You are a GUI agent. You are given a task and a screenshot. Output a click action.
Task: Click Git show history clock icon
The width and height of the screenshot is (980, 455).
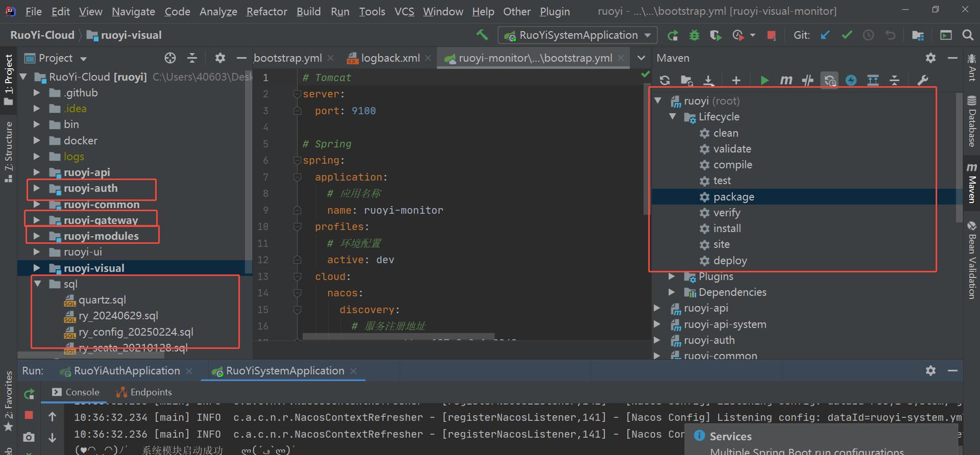click(868, 35)
